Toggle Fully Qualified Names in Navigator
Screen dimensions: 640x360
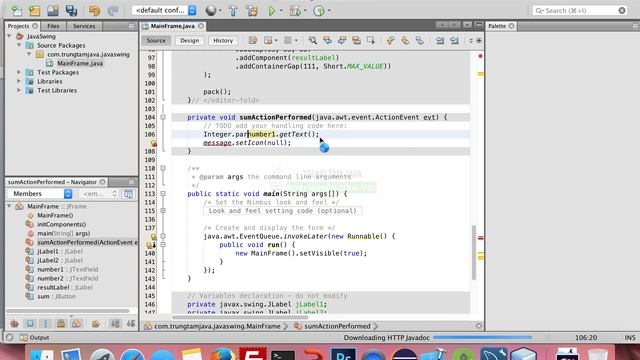96,324
